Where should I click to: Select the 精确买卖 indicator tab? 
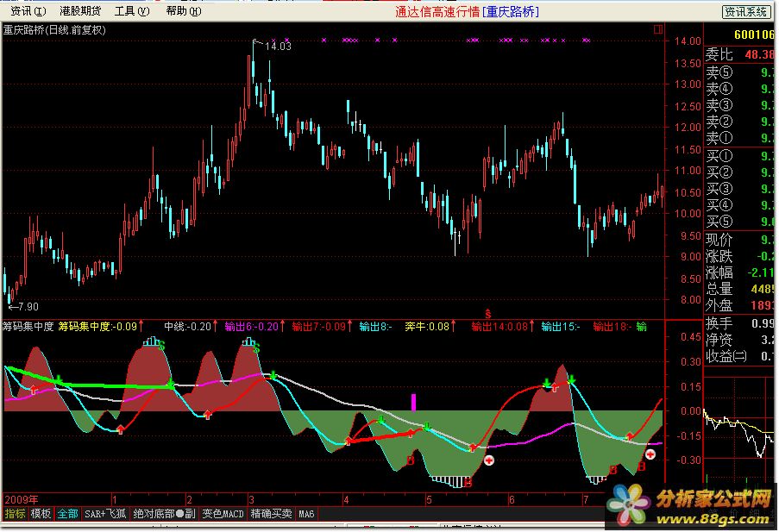pyautogui.click(x=271, y=514)
